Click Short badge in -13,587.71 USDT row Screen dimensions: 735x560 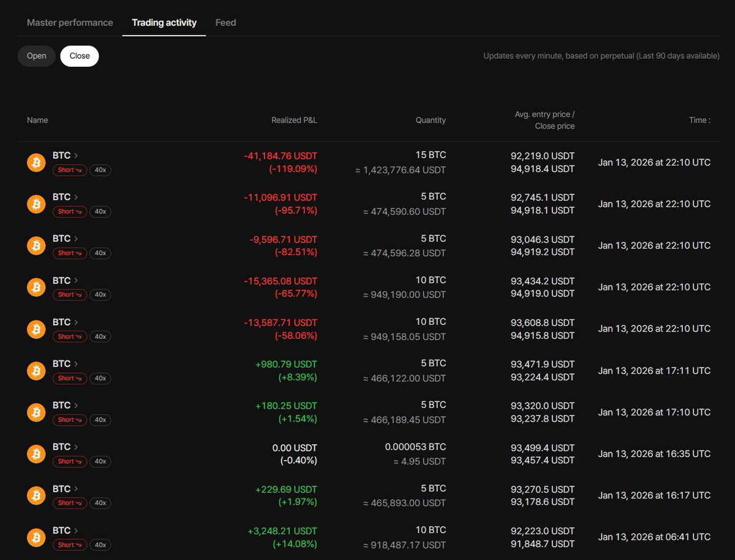point(70,336)
